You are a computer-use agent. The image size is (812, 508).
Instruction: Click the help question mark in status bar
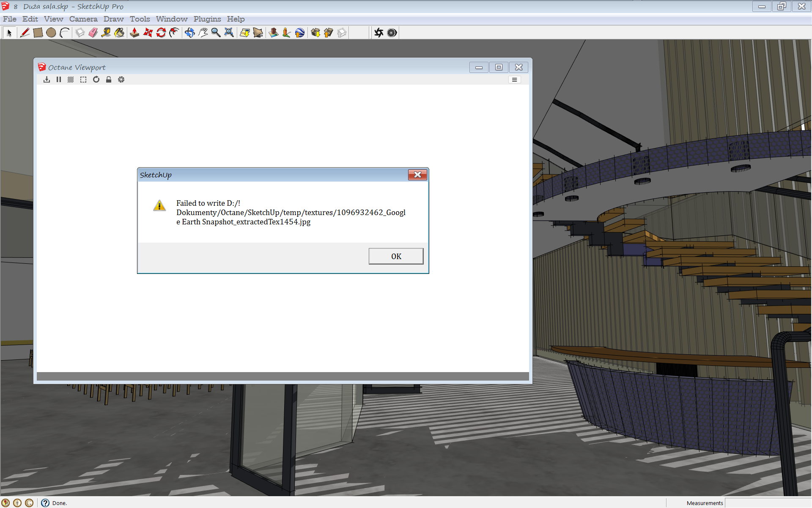pyautogui.click(x=45, y=503)
